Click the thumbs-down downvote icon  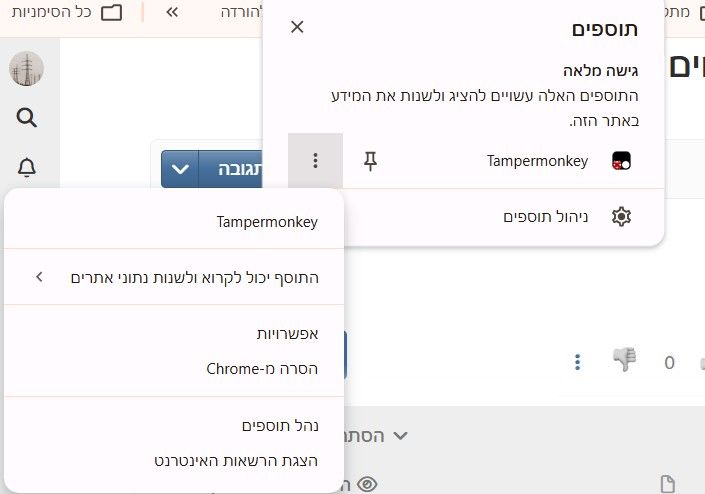[625, 359]
